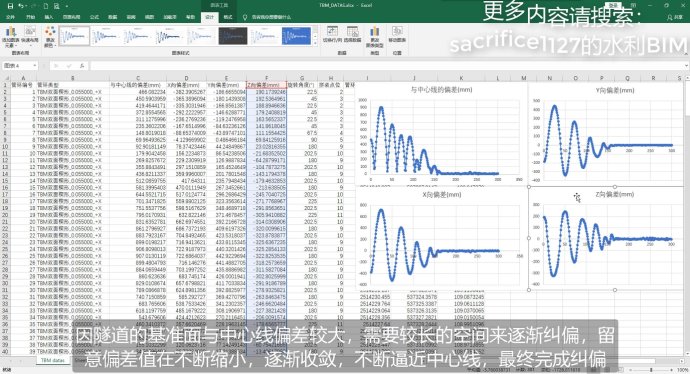Click the insert function fx icon
Image resolution: width=690 pixels, height=374 pixels.
[82, 66]
